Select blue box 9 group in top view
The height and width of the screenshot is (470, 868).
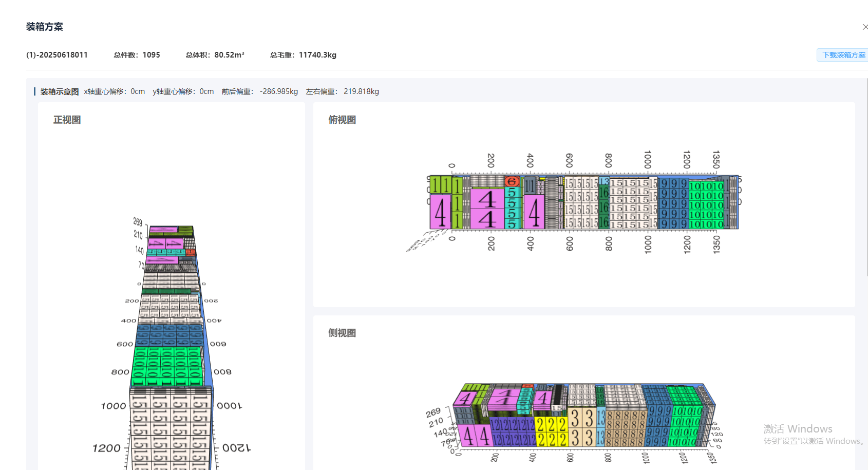[673, 203]
